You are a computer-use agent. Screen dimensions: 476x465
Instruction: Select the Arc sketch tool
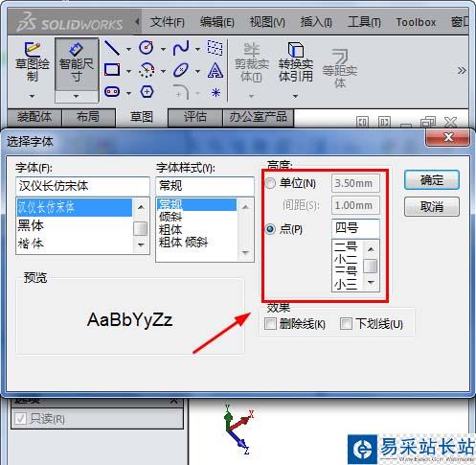pos(147,70)
